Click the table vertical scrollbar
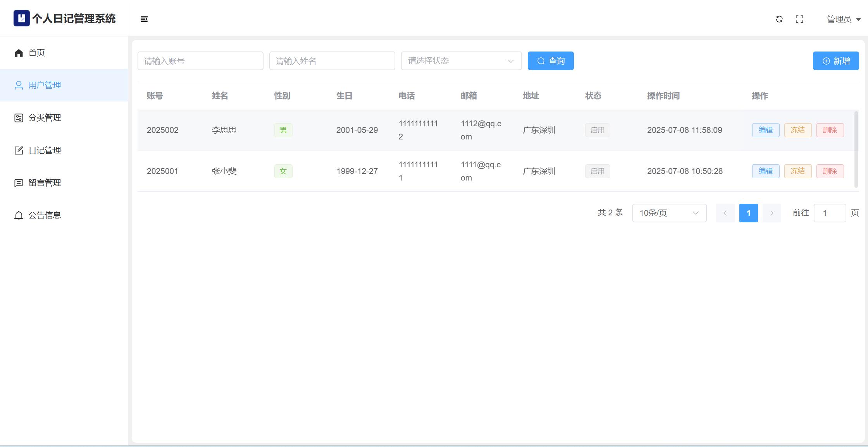This screenshot has width=868, height=447. (x=856, y=150)
